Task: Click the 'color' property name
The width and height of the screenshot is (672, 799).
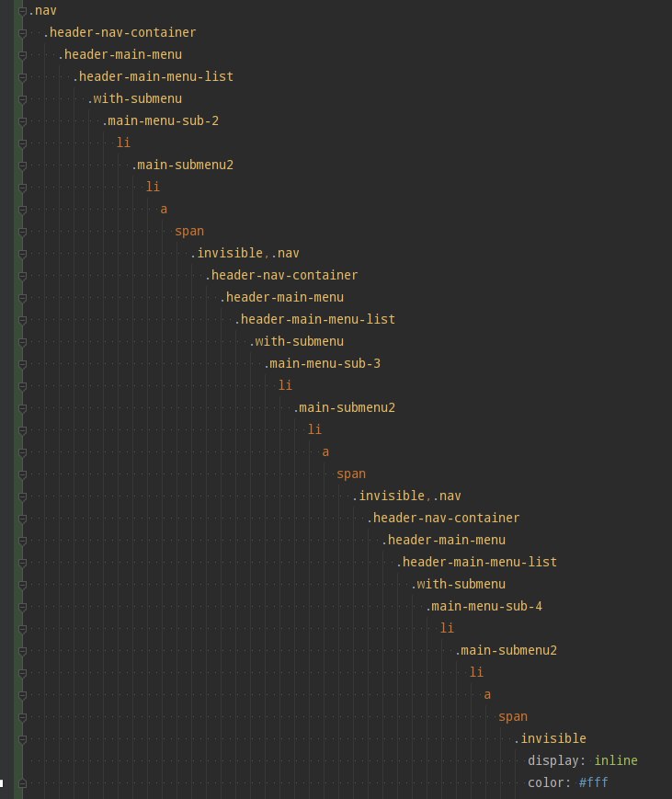Action: [546, 782]
